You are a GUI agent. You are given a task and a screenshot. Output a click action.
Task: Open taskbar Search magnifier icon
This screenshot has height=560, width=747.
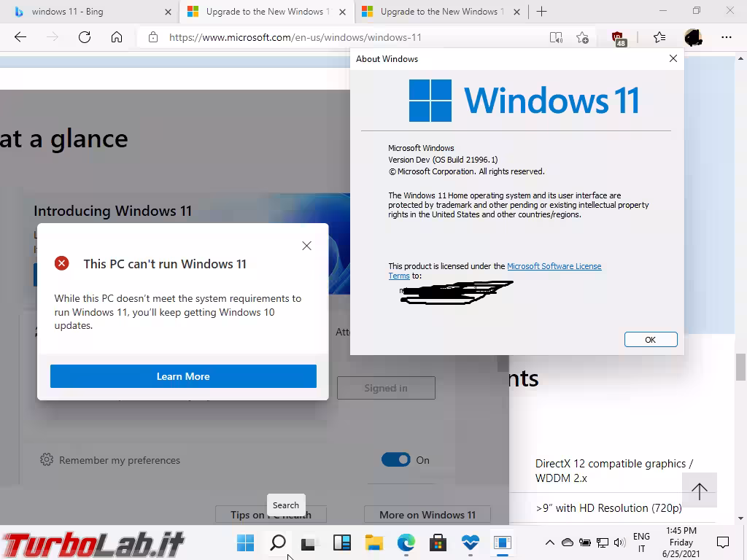point(278,542)
